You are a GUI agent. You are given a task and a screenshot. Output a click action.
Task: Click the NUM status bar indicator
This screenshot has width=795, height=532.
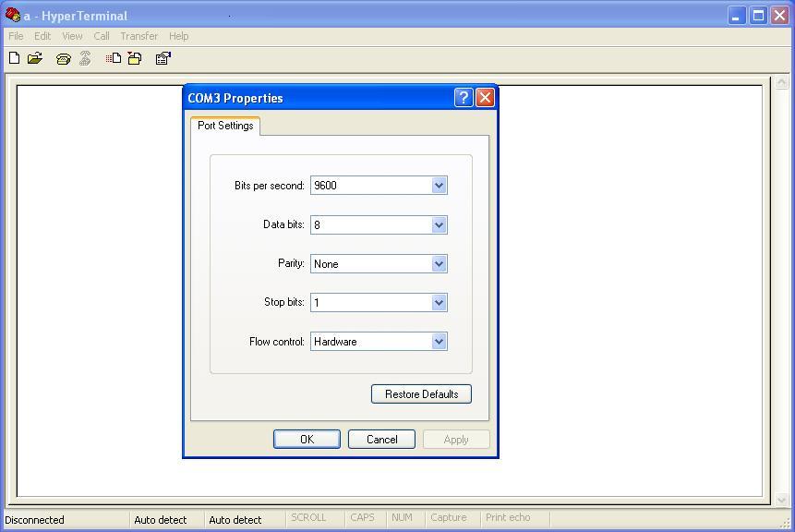pos(402,518)
